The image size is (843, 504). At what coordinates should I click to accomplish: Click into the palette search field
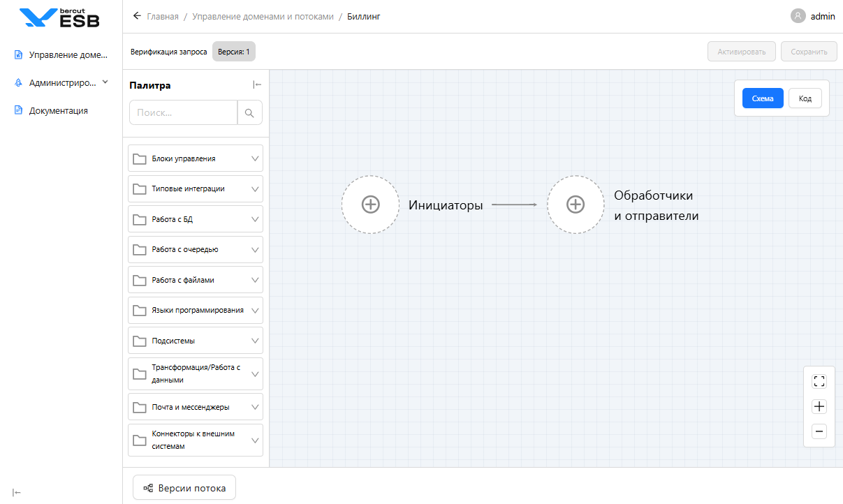pyautogui.click(x=184, y=112)
